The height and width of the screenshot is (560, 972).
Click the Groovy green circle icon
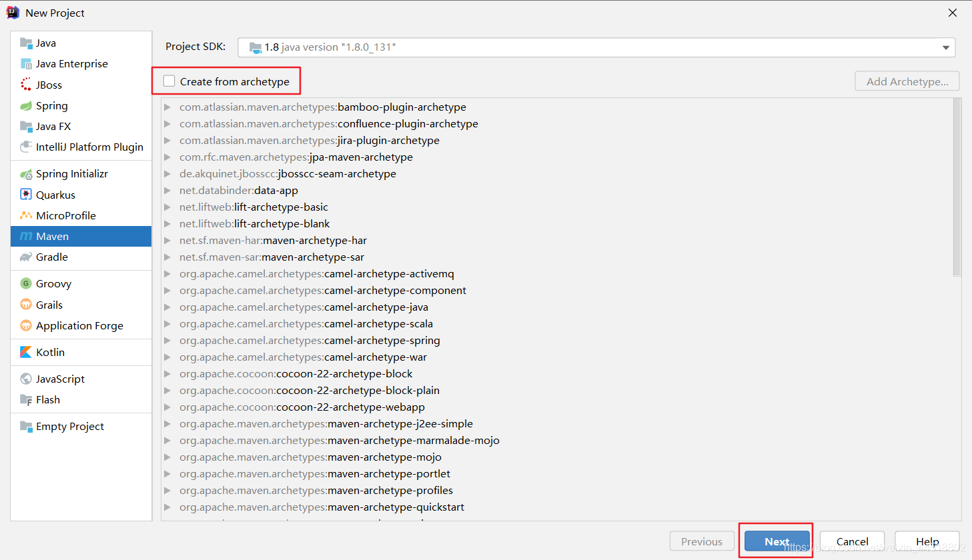(26, 284)
